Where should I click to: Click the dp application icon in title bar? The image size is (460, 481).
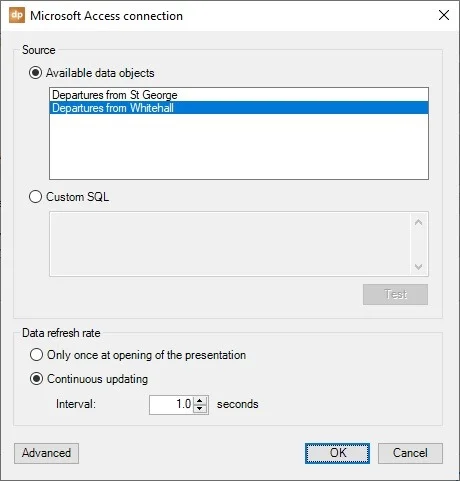coord(17,16)
